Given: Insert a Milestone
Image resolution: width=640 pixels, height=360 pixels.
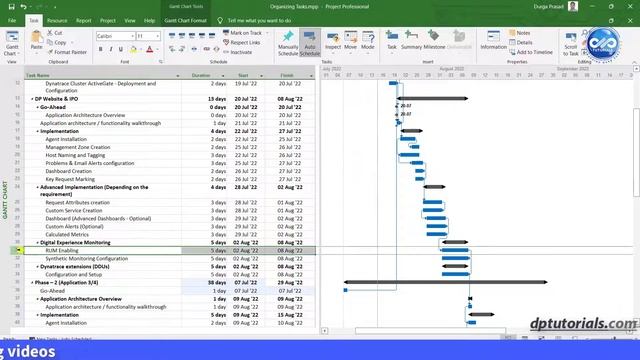Looking at the screenshot, I should pyautogui.click(x=434, y=41).
